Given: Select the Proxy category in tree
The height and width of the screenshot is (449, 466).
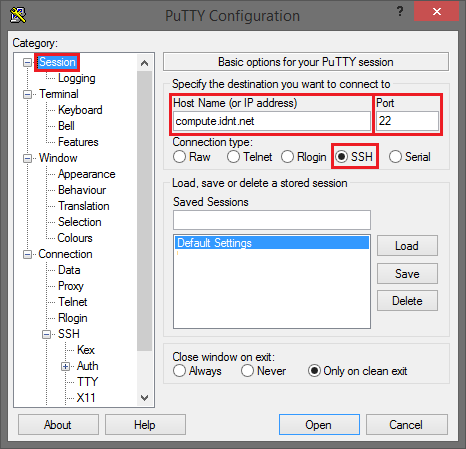Looking at the screenshot, I should (x=71, y=286).
